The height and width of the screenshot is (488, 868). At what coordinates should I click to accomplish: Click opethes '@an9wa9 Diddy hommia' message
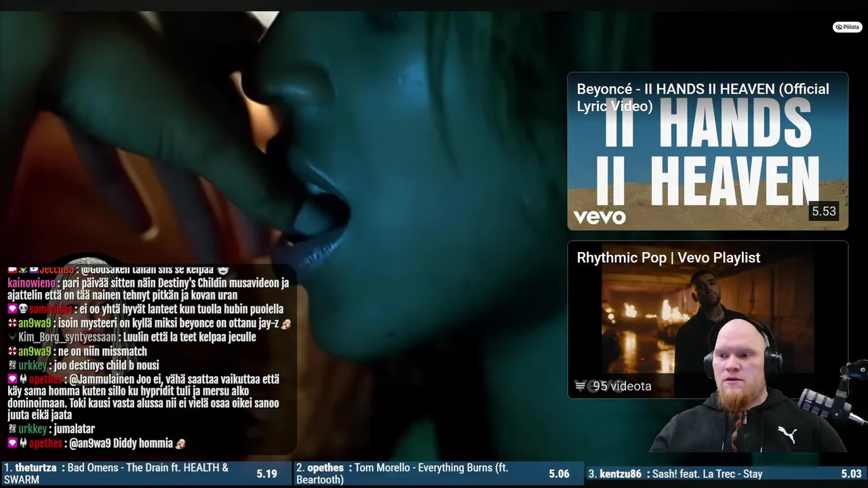97,443
